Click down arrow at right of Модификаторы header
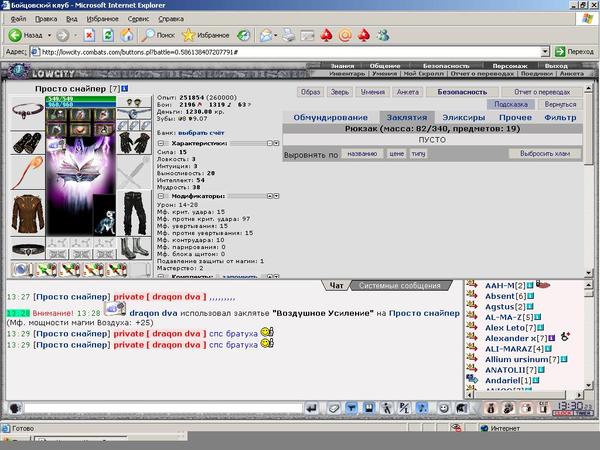The height and width of the screenshot is (450, 600). point(276,196)
